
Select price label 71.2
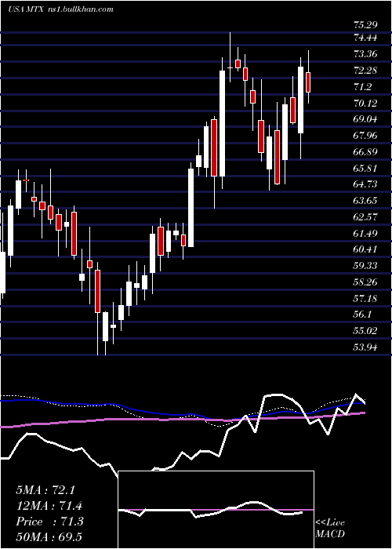click(x=362, y=86)
